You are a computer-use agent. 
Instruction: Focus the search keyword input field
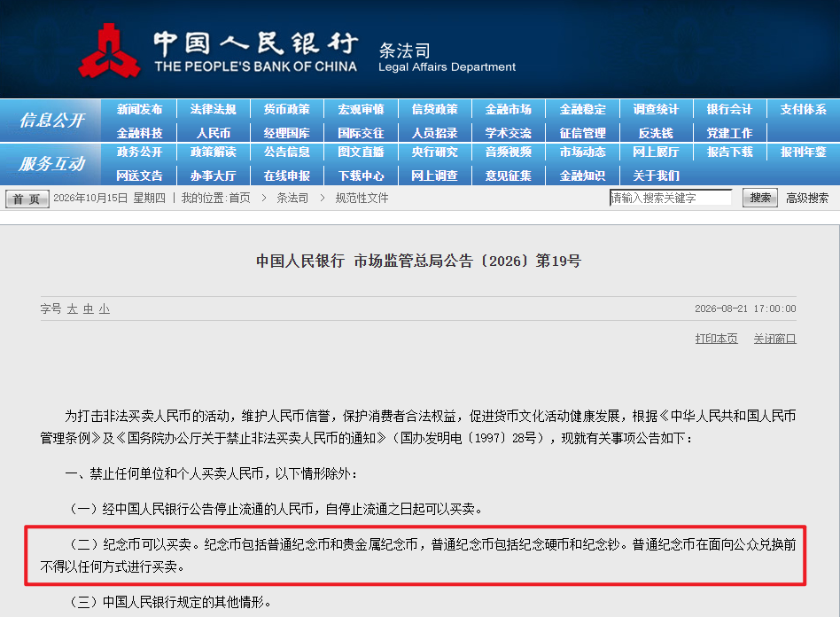click(671, 198)
